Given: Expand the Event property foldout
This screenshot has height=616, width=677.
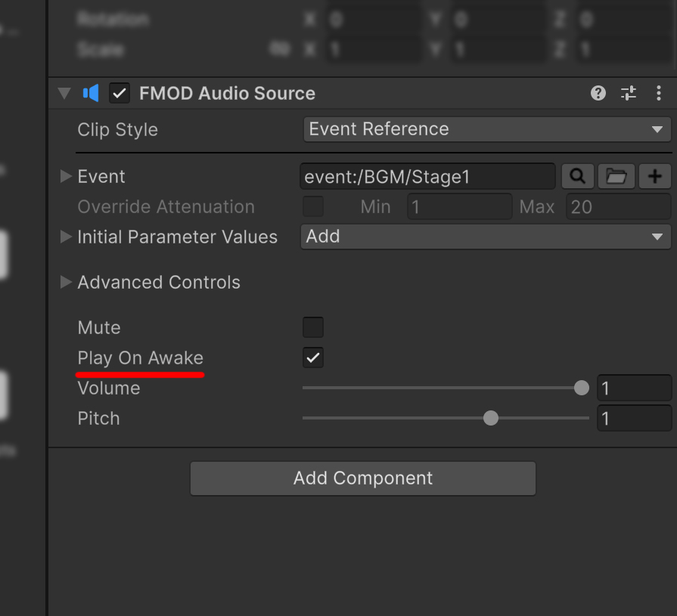Looking at the screenshot, I should 66,176.
